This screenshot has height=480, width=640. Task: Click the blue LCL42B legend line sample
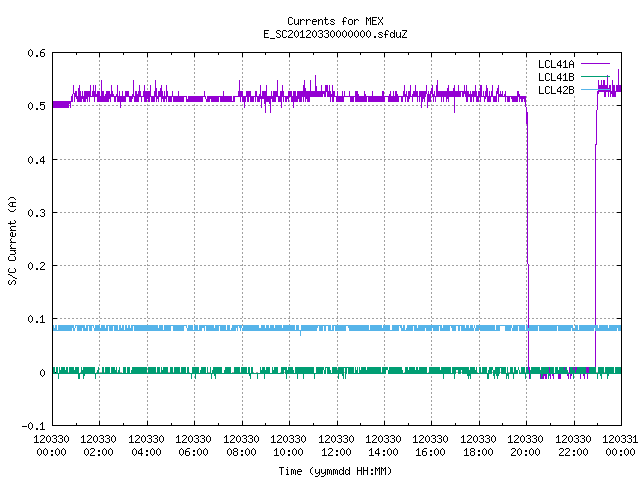595,89
